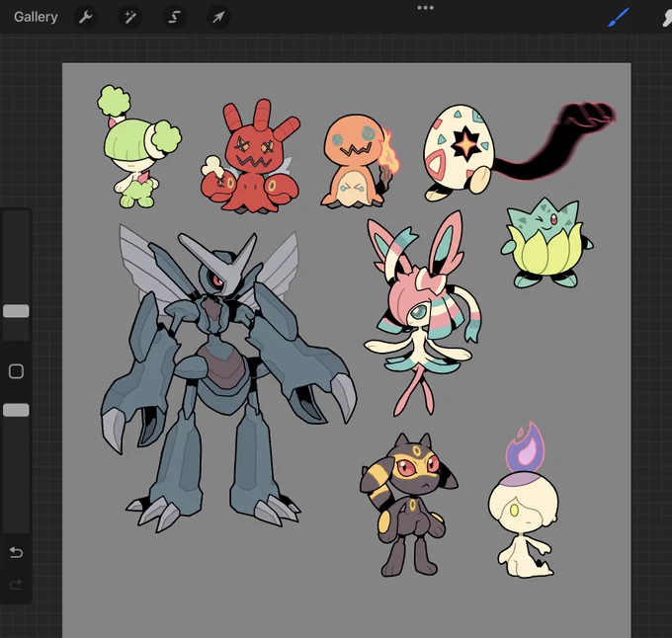This screenshot has height=638, width=672.
Task: Tap the red crab-like Mimikyu drawing
Action: [x=251, y=156]
